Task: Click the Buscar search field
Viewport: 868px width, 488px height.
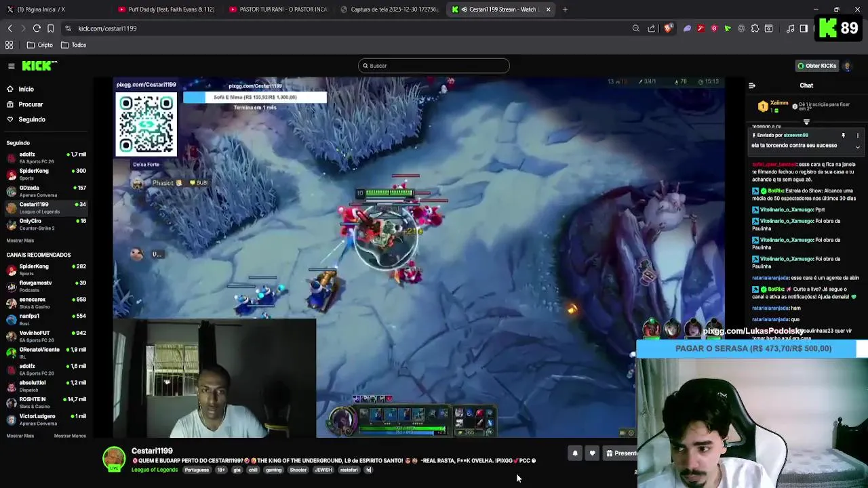Action: (x=434, y=66)
